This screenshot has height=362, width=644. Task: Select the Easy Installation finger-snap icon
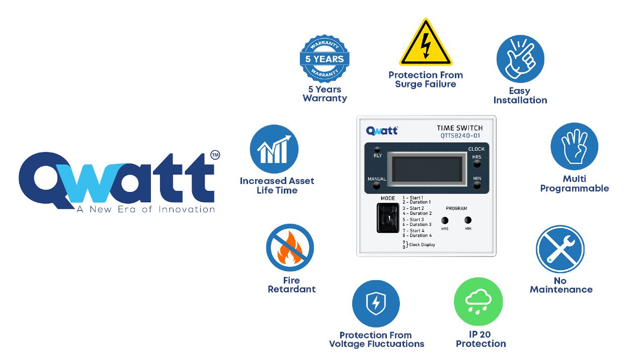coord(520,59)
